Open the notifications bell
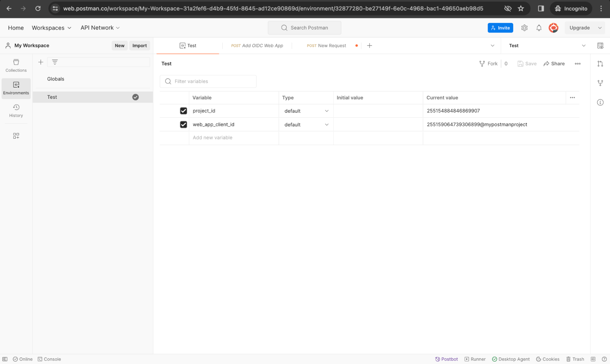The image size is (610, 364). coord(539,28)
